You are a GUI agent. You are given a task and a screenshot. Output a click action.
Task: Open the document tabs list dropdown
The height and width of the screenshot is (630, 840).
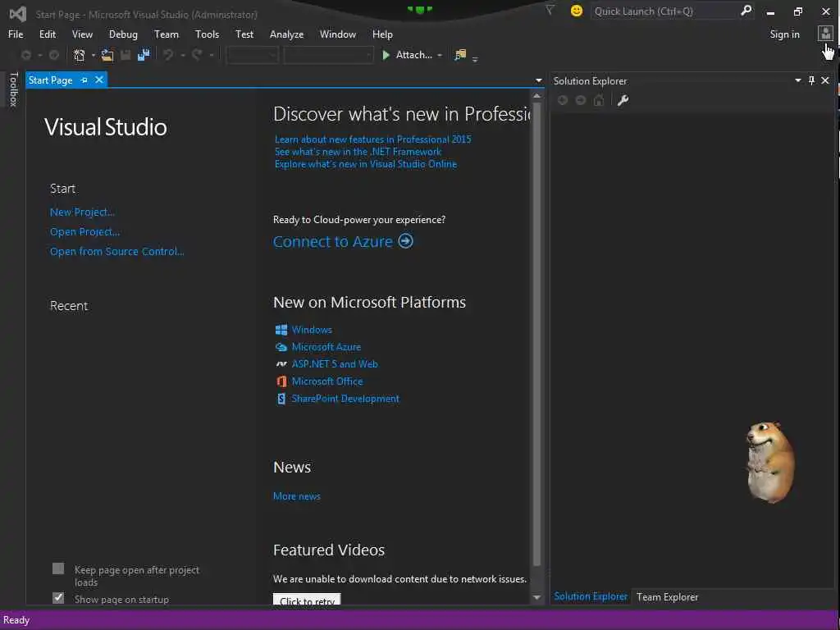(538, 80)
